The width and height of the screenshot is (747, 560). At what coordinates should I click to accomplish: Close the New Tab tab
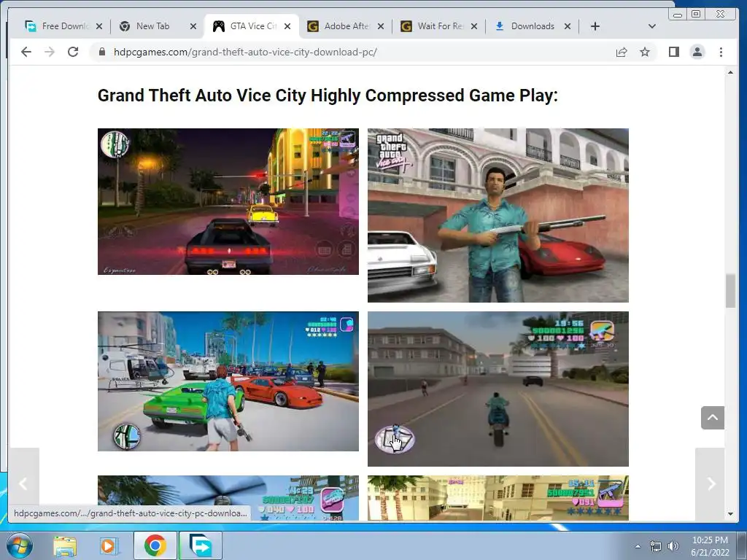point(193,26)
